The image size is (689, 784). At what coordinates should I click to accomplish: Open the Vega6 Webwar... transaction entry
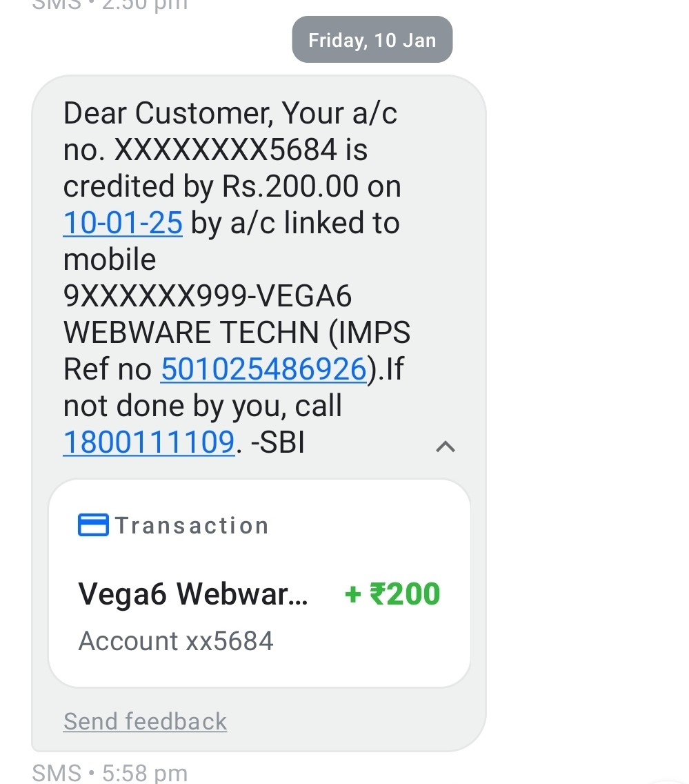[193, 594]
